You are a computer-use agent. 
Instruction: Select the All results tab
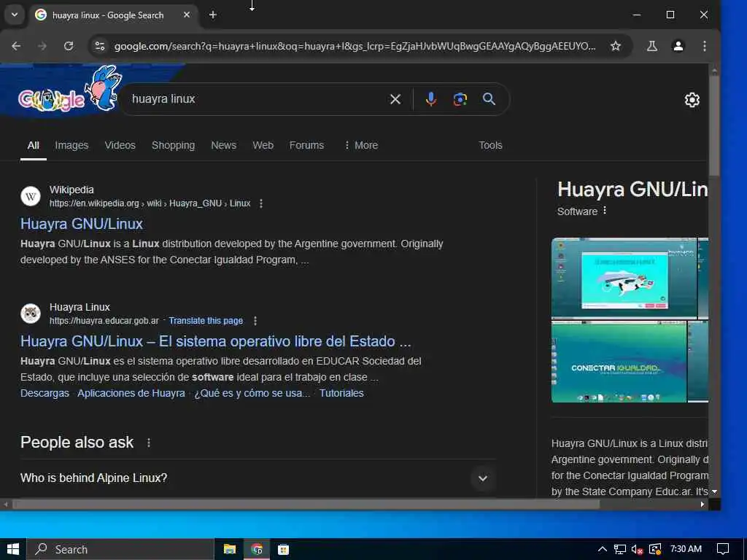pos(34,145)
